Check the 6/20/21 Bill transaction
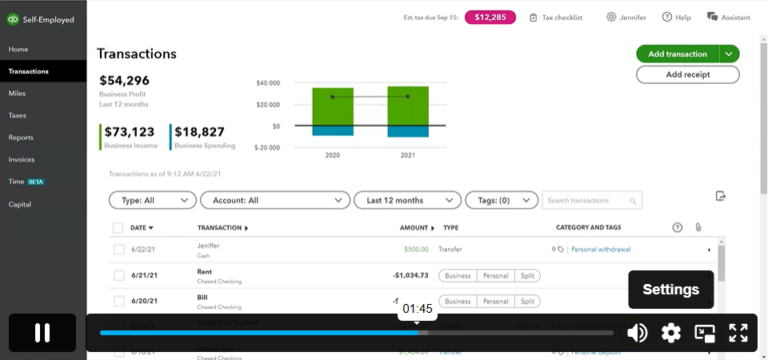Image resolution: width=768 pixels, height=360 pixels. point(119,301)
